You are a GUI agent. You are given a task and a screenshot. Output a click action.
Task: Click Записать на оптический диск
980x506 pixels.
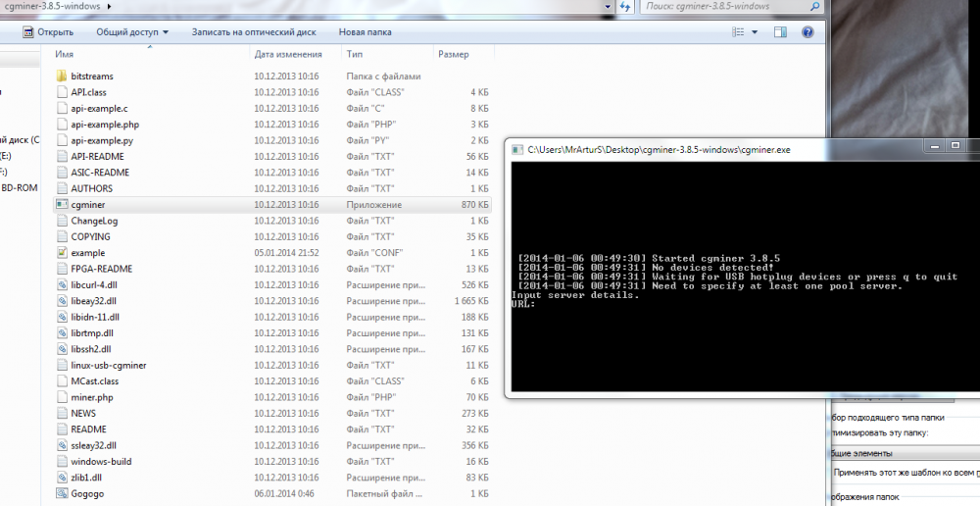(254, 32)
